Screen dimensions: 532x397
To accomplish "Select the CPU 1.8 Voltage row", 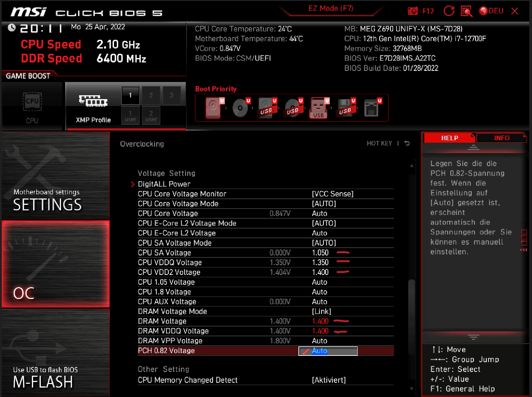I will [x=266, y=292].
